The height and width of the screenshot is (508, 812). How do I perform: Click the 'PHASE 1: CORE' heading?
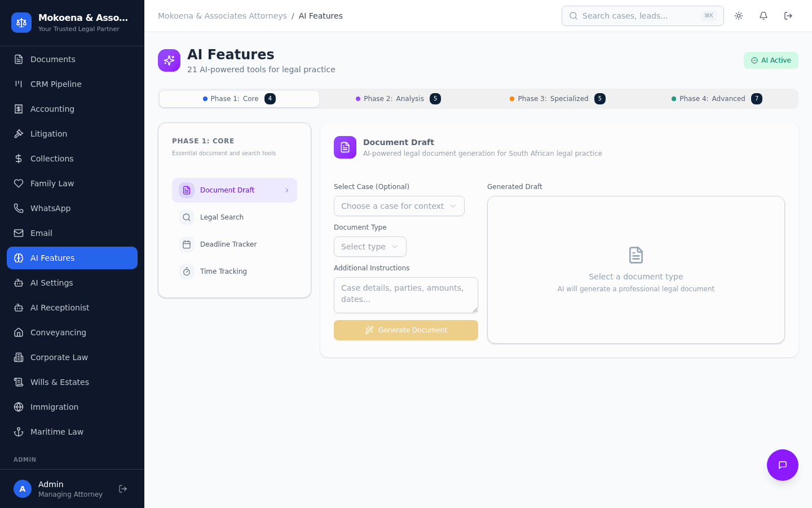click(203, 141)
